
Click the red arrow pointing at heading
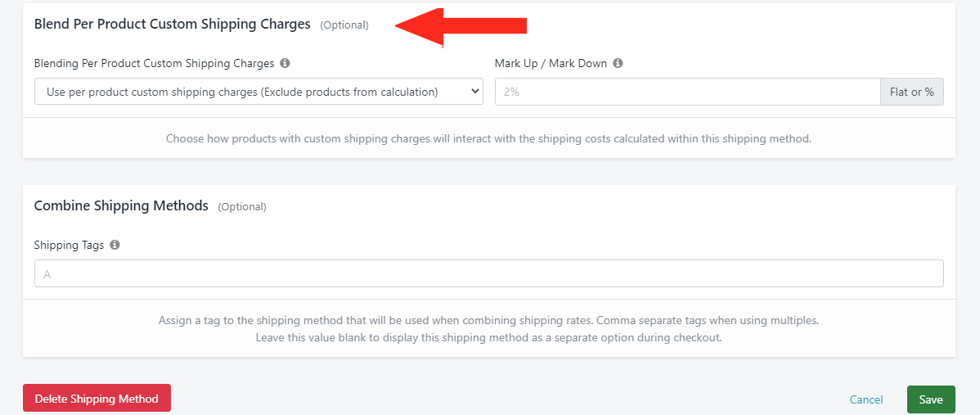pyautogui.click(x=461, y=25)
